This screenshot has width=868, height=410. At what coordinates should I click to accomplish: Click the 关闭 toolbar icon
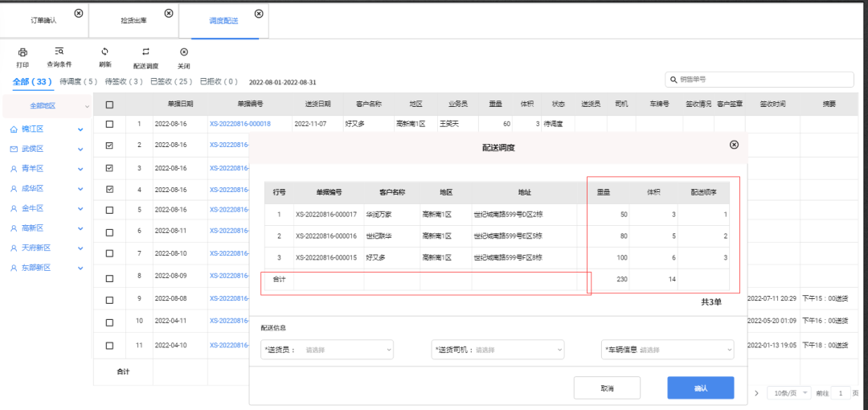[183, 51]
